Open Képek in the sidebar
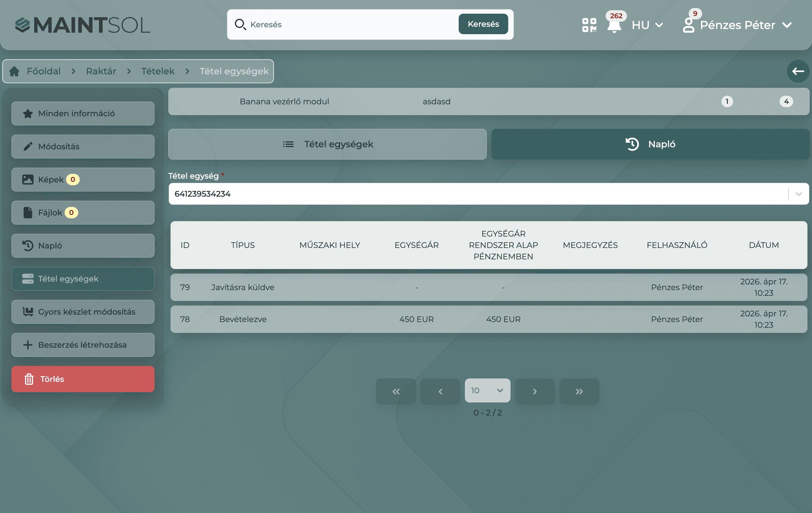This screenshot has width=812, height=513. tap(83, 180)
